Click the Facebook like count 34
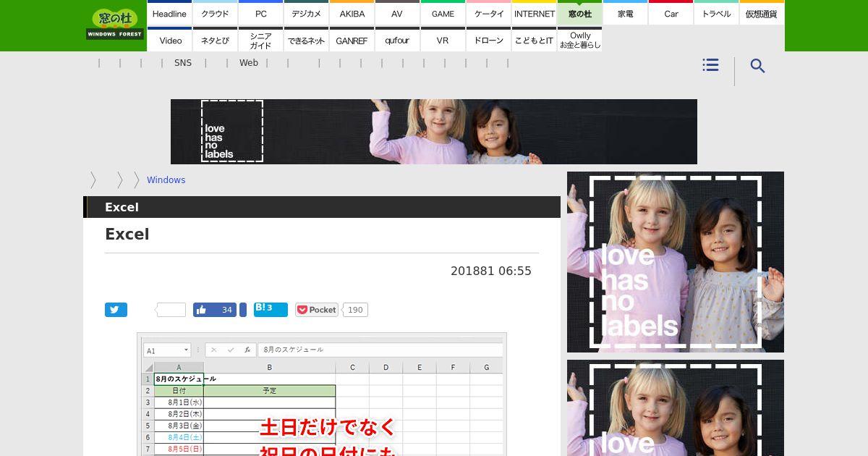The image size is (868, 456). [227, 310]
